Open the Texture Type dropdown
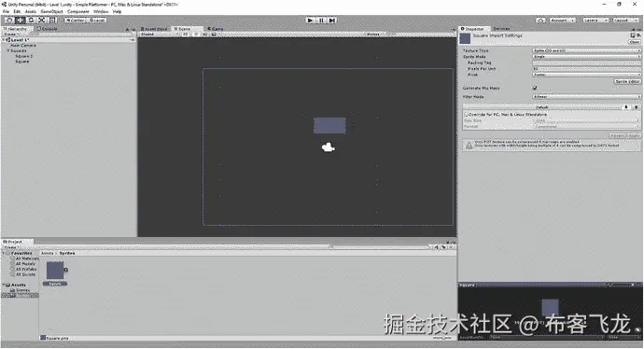 (586, 50)
